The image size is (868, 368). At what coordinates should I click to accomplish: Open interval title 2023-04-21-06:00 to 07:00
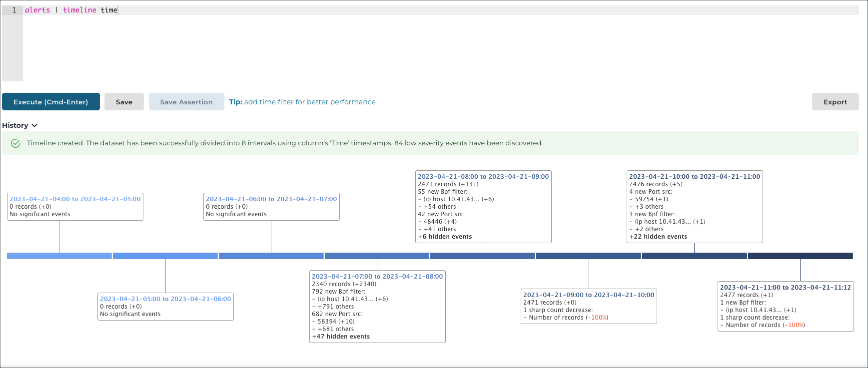pyautogui.click(x=271, y=199)
